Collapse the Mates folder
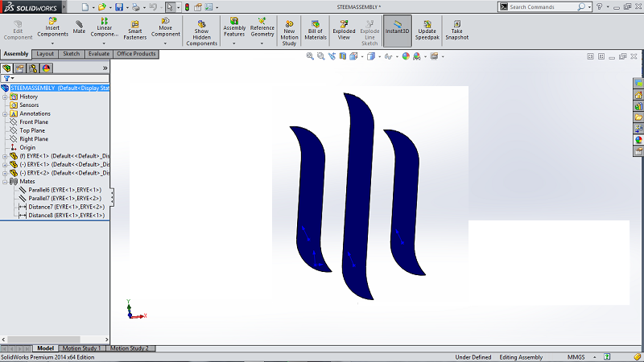This screenshot has height=362, width=644. [5, 182]
